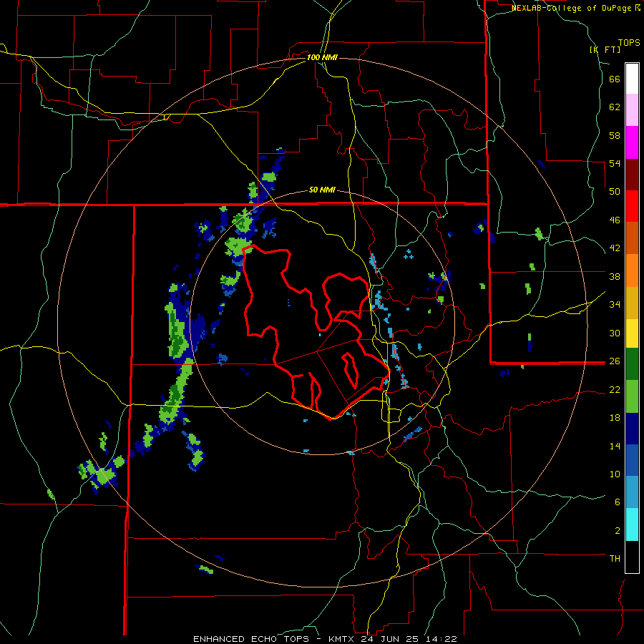Click the medium blue legend swatch
The width and height of the screenshot is (644, 644).
632,460
